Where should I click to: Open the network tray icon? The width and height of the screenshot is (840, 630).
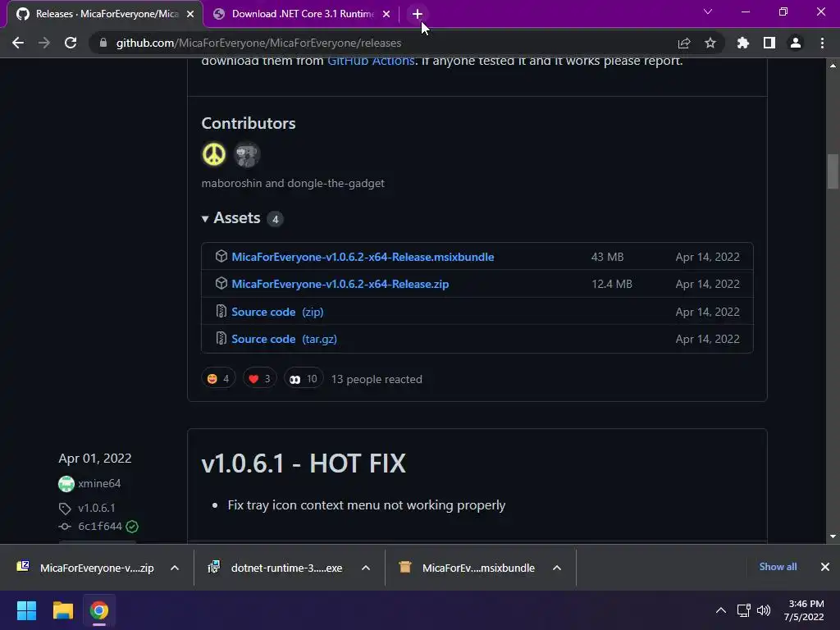pyautogui.click(x=743, y=610)
